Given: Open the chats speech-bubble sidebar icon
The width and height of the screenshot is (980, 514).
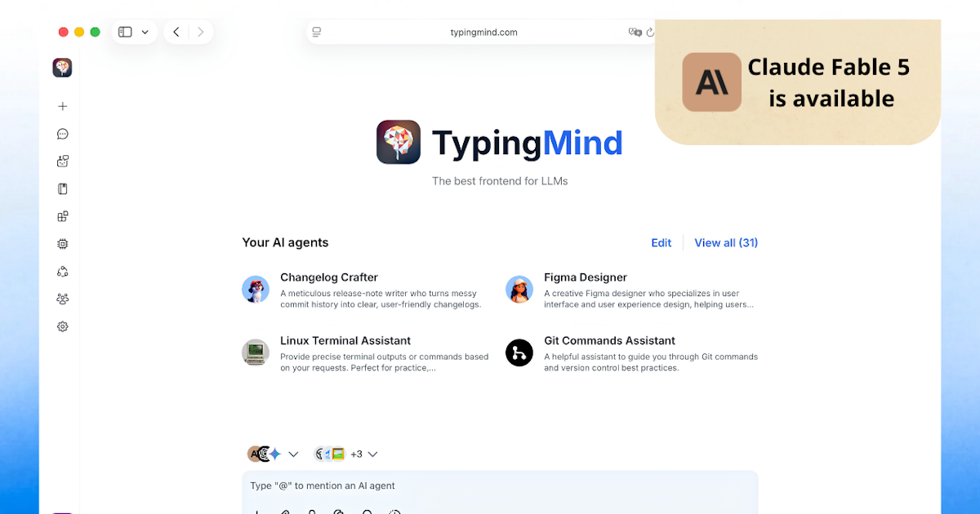Looking at the screenshot, I should click(x=62, y=134).
